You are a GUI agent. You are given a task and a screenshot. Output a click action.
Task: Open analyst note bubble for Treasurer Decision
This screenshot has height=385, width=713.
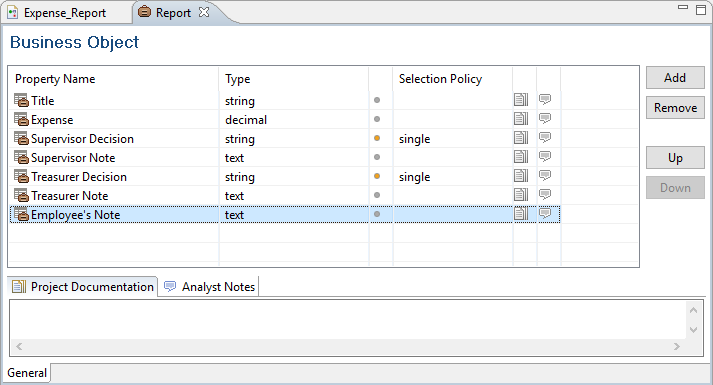point(545,175)
